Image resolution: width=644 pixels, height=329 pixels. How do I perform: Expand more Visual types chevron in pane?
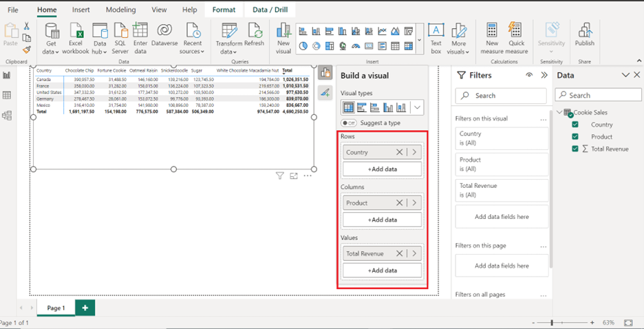point(417,108)
